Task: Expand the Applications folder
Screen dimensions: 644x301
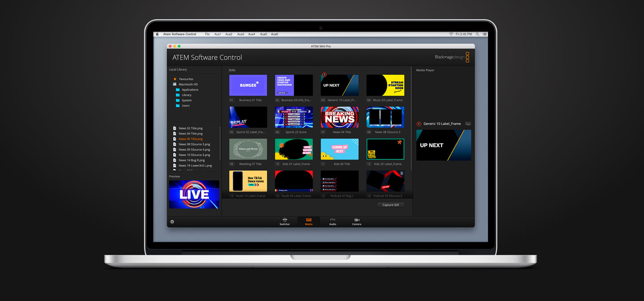Action: (173, 90)
